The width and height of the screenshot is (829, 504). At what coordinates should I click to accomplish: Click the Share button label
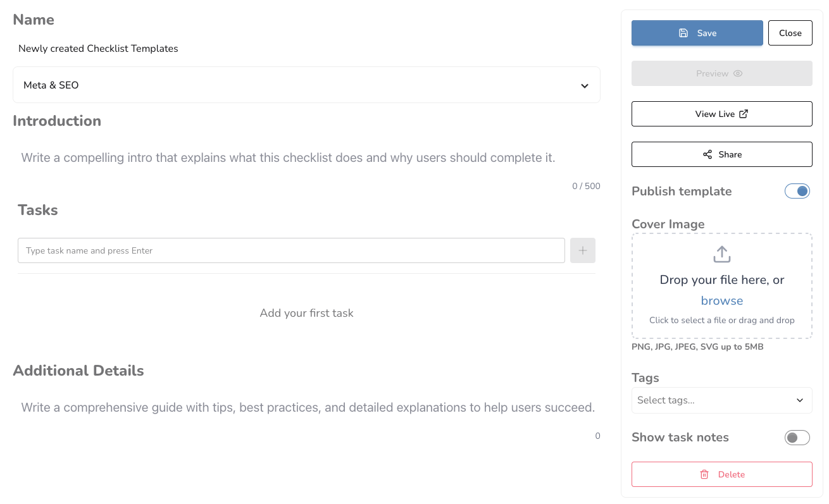coord(730,154)
